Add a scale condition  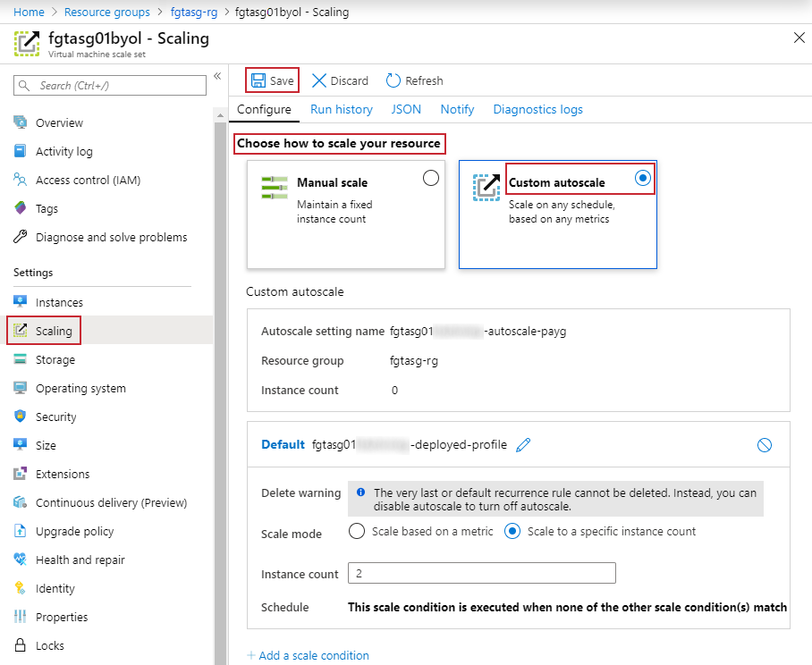(x=308, y=655)
